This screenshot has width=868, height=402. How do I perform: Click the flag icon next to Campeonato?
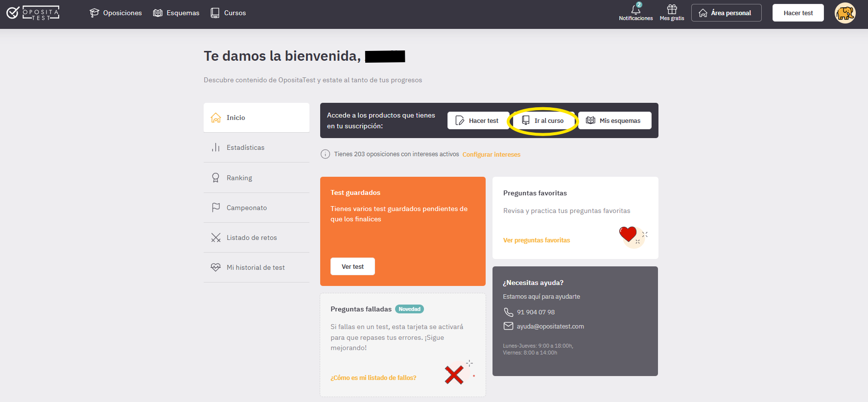216,208
